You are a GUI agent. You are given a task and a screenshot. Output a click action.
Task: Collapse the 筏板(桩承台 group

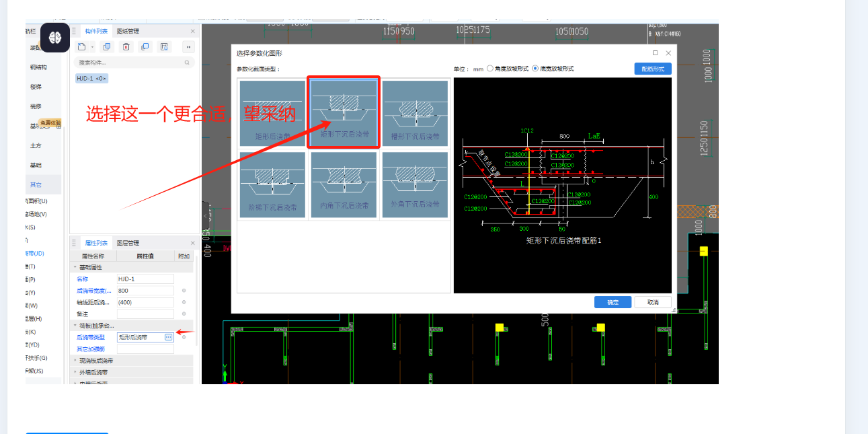click(75, 326)
